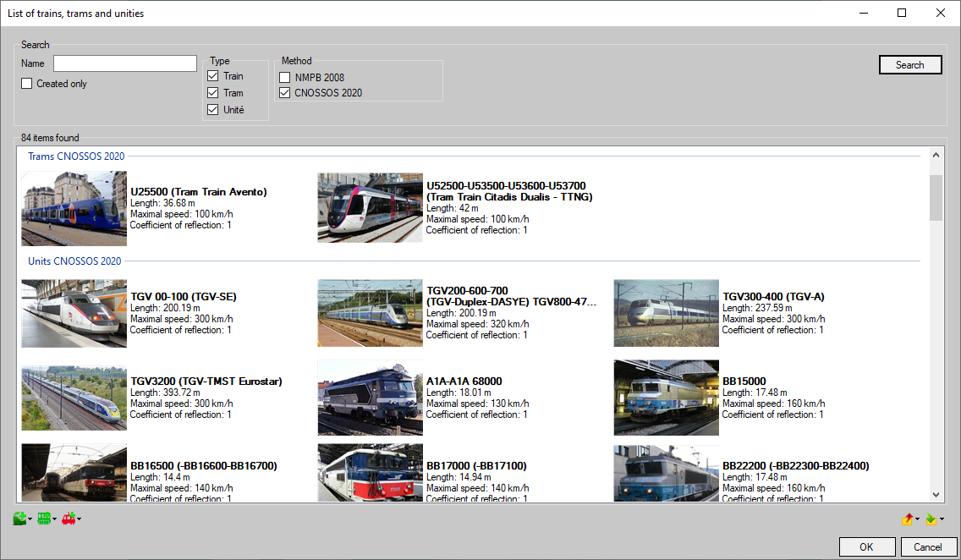961x560 pixels.
Task: Select the U25500 Tram Train Avento thumbnail
Action: click(x=74, y=208)
